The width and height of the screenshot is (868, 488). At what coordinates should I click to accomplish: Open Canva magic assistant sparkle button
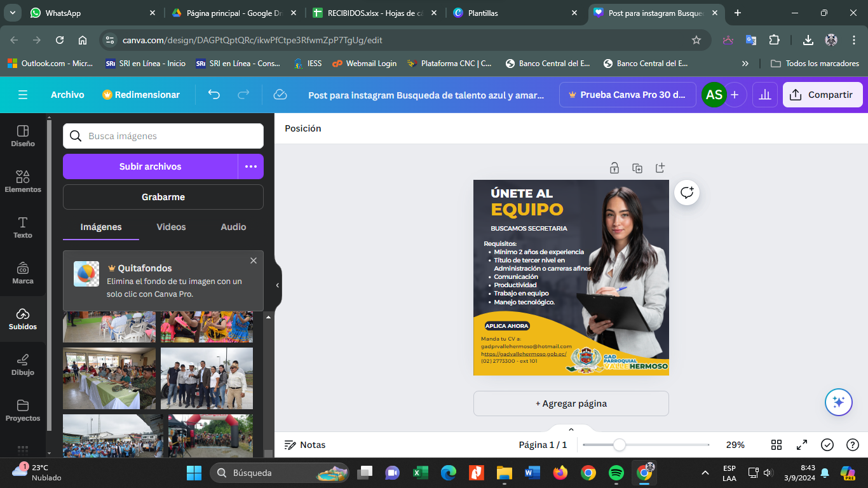click(x=838, y=402)
